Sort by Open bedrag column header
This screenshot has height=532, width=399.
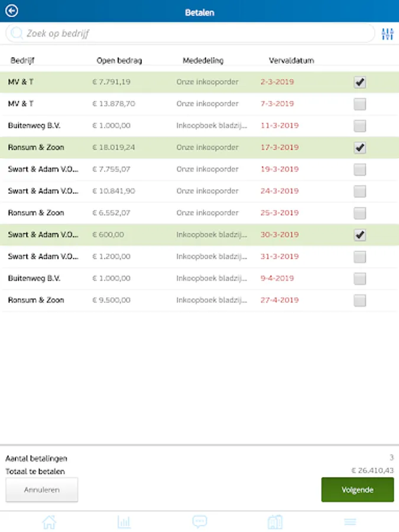pyautogui.click(x=119, y=60)
